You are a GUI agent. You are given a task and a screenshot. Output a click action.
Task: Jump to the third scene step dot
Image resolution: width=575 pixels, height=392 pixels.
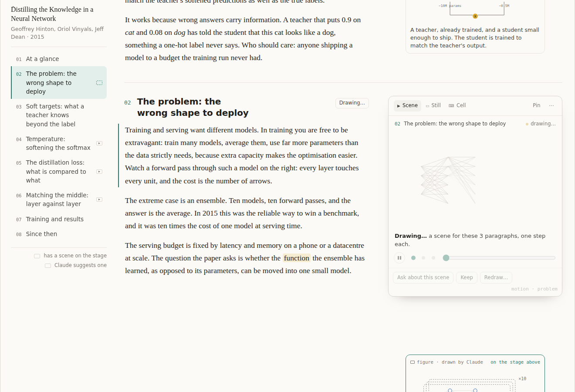(x=433, y=258)
